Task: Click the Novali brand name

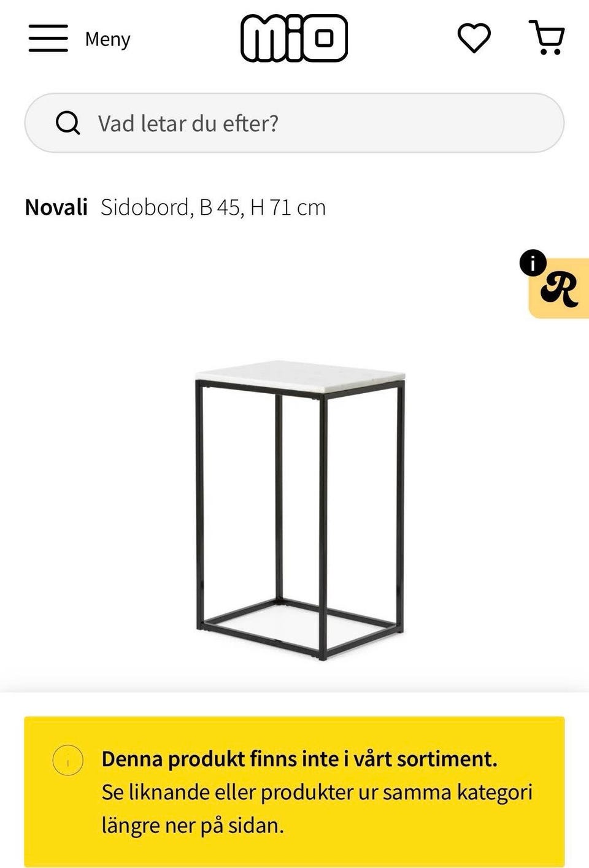Action: point(56,207)
